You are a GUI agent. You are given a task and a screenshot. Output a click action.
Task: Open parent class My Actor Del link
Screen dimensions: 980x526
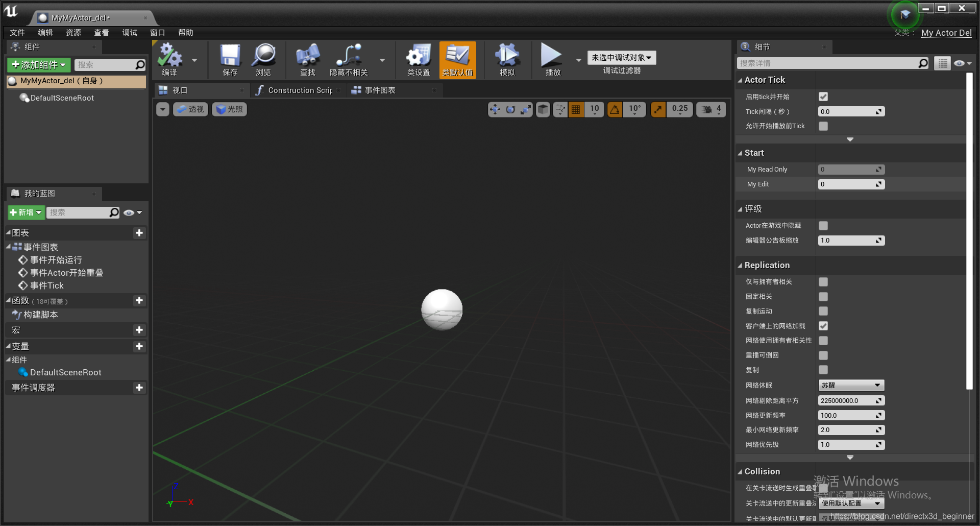coord(946,33)
